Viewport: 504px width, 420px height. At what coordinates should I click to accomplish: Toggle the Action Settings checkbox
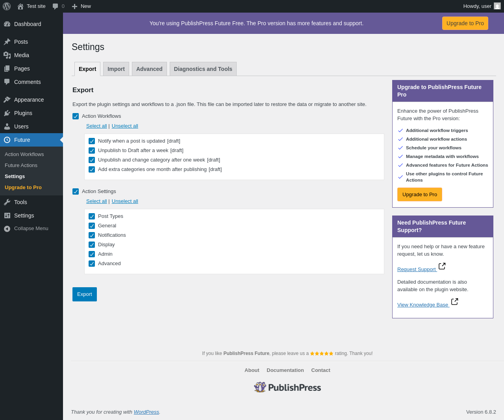pyautogui.click(x=76, y=191)
